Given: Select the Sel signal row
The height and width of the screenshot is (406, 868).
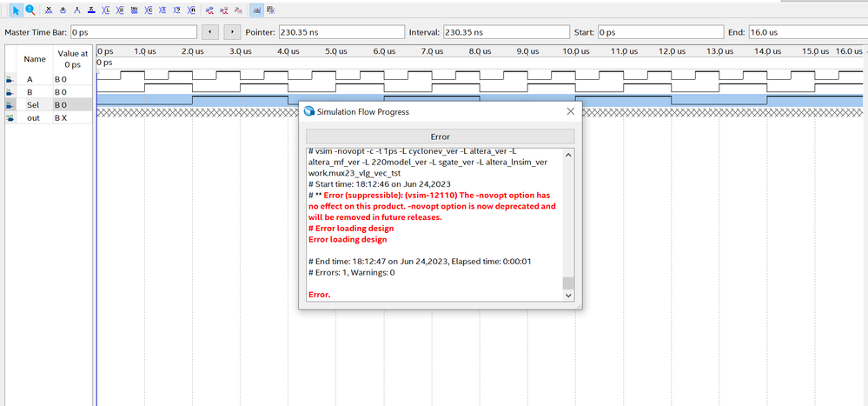Looking at the screenshot, I should 49,104.
